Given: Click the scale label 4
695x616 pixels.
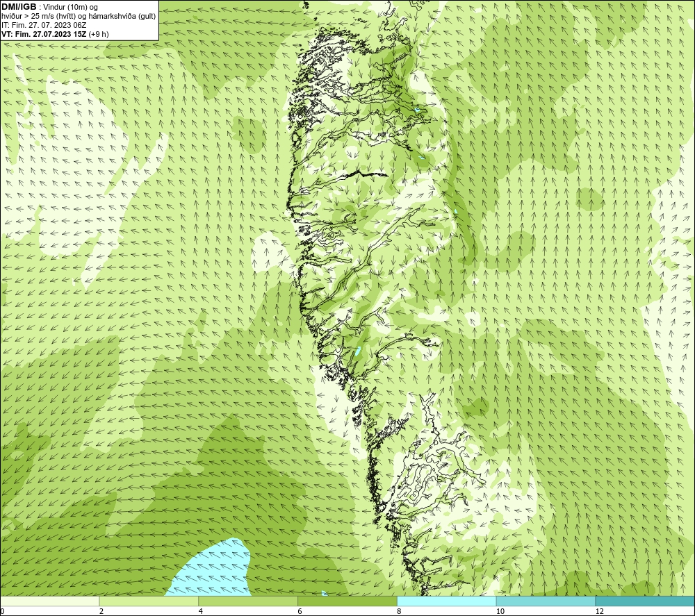Looking at the screenshot, I should (201, 611).
